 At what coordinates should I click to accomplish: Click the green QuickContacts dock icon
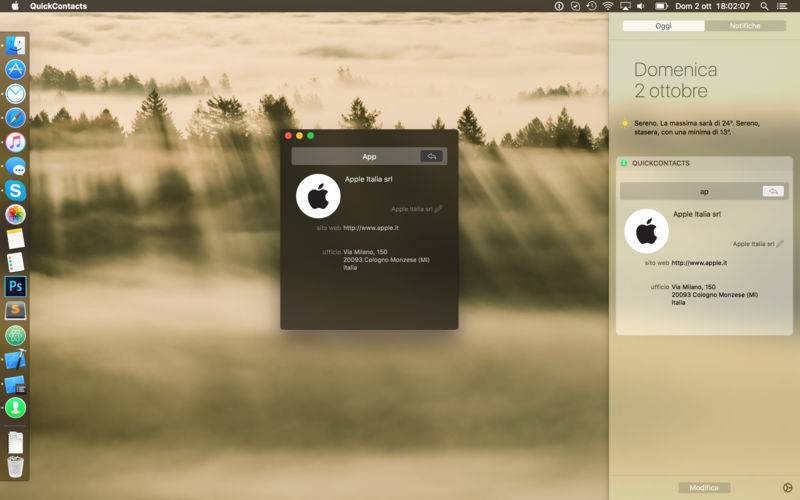(x=15, y=408)
